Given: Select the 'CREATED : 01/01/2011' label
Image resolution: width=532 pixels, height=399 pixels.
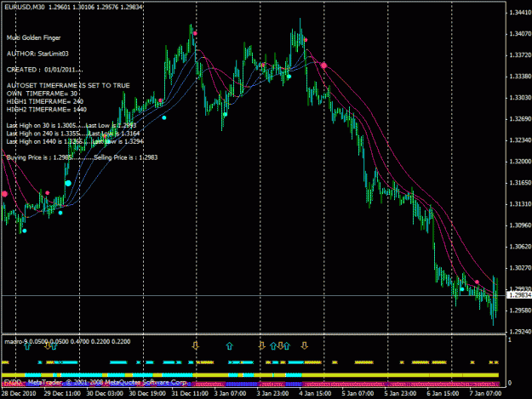Looking at the screenshot, I should 44,70.
